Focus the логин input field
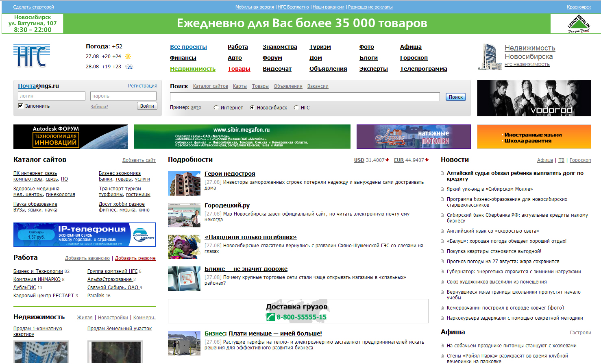The height and width of the screenshot is (364, 601). tap(52, 96)
